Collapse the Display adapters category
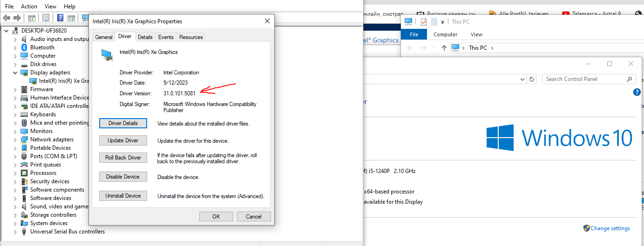This screenshot has width=644, height=246. point(15,73)
